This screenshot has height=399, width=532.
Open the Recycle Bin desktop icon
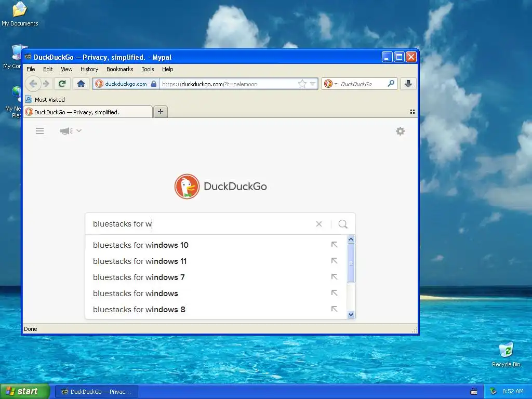(506, 354)
